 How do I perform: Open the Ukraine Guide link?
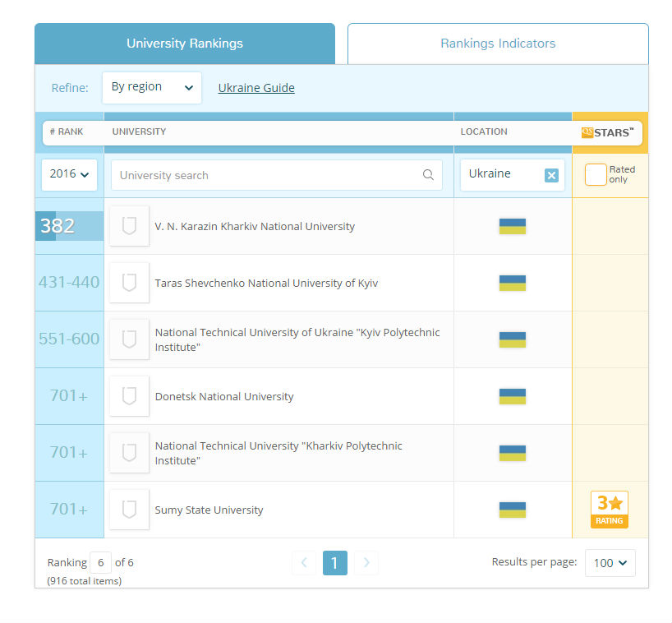pos(256,88)
